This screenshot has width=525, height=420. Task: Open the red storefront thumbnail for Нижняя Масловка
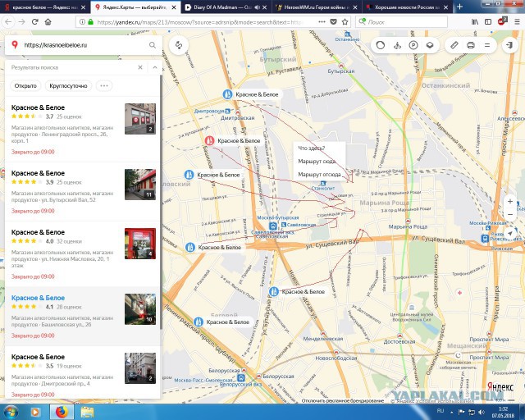point(140,244)
